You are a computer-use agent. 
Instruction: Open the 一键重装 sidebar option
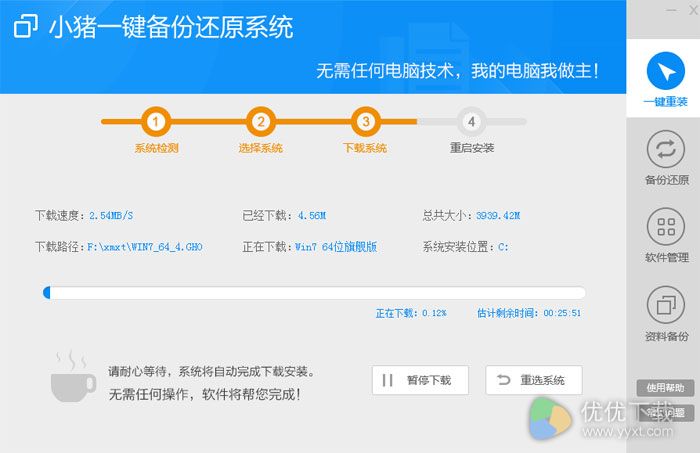coord(665,79)
